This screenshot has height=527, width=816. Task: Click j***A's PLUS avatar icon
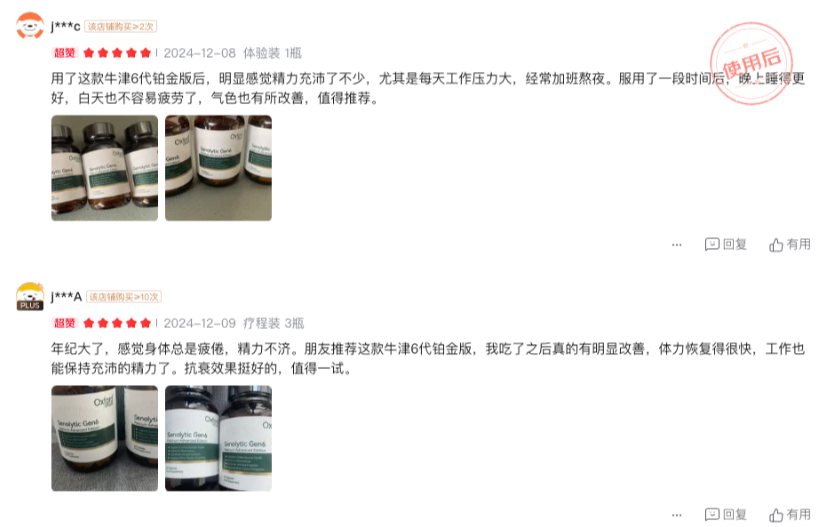[x=30, y=297]
